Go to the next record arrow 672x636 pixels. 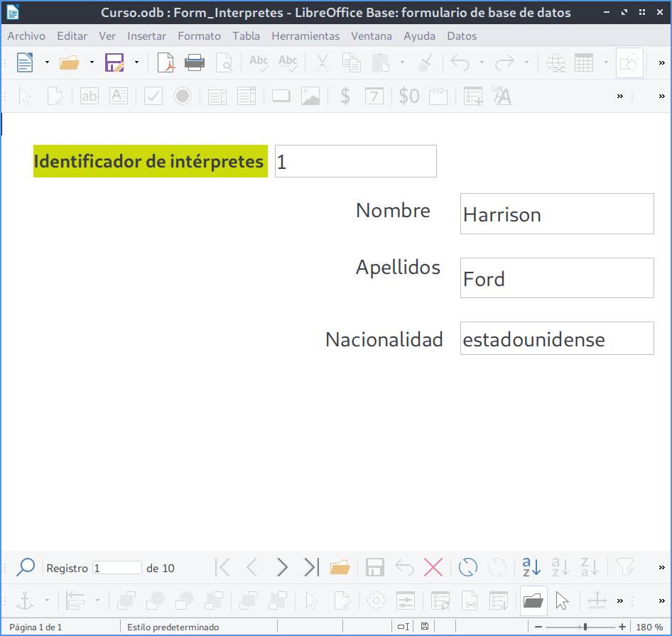click(x=282, y=567)
